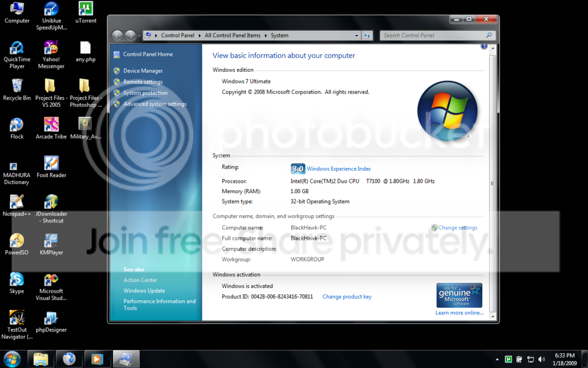Image resolution: width=588 pixels, height=368 pixels.
Task: Click the help question mark icon
Action: tap(483, 47)
